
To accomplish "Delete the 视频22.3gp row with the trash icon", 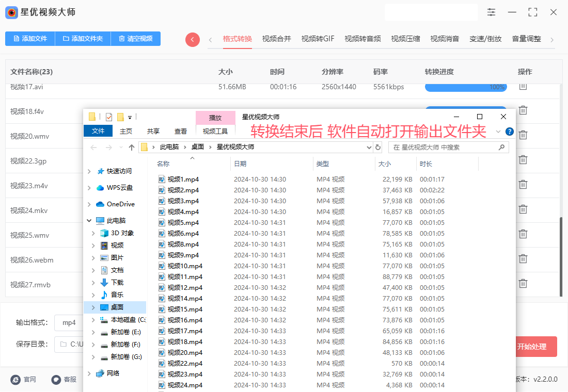I will pyautogui.click(x=523, y=159).
